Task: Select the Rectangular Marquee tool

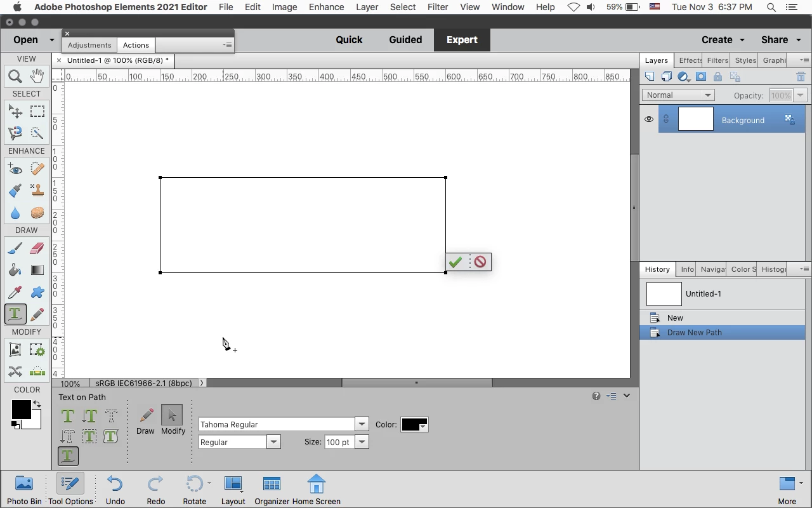Action: (x=37, y=112)
